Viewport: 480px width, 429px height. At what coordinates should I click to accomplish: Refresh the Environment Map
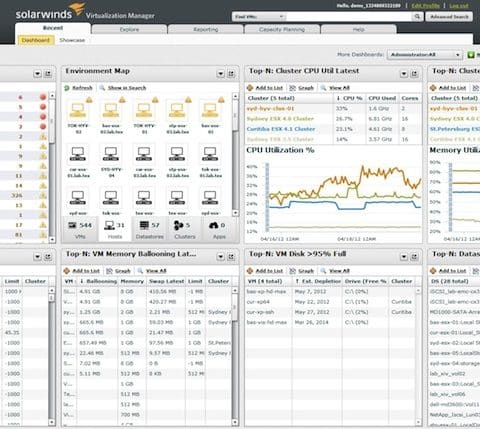[78, 88]
